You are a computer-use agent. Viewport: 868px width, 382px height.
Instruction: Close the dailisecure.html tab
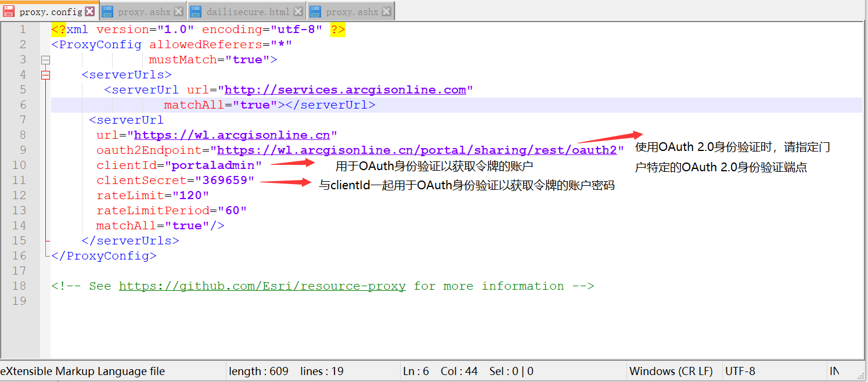pyautogui.click(x=298, y=11)
